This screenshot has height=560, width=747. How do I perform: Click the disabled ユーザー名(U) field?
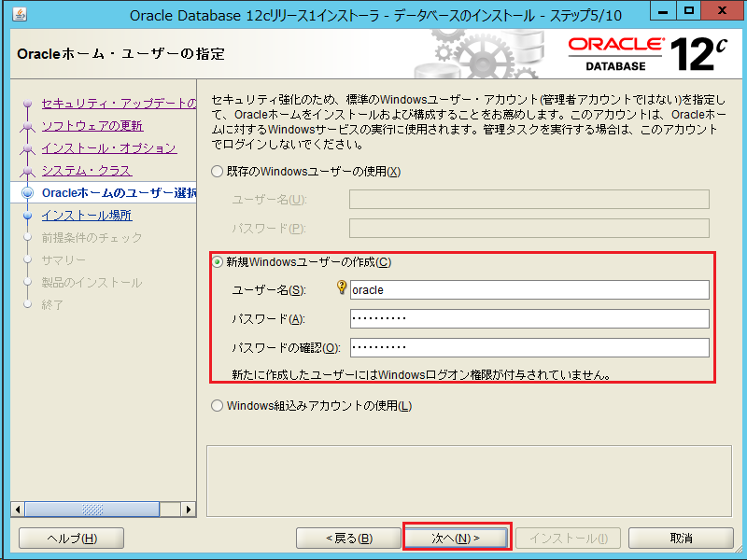click(x=529, y=200)
